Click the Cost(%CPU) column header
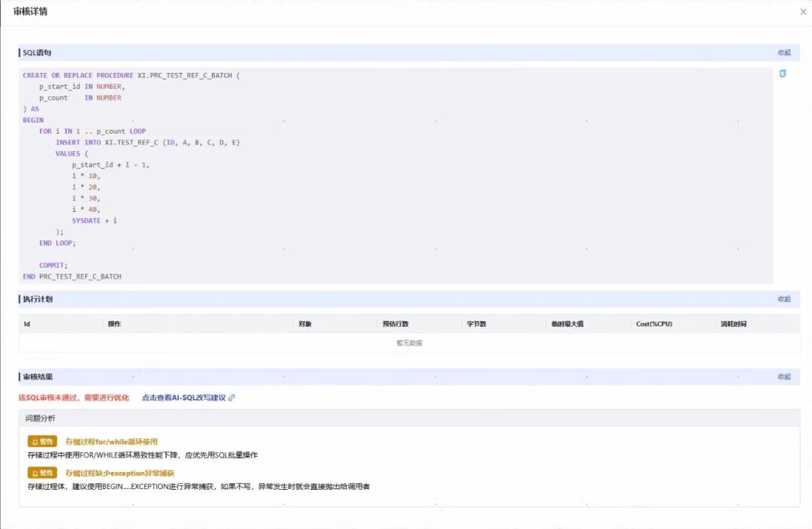Viewport: 812px width, 529px height. (x=654, y=324)
